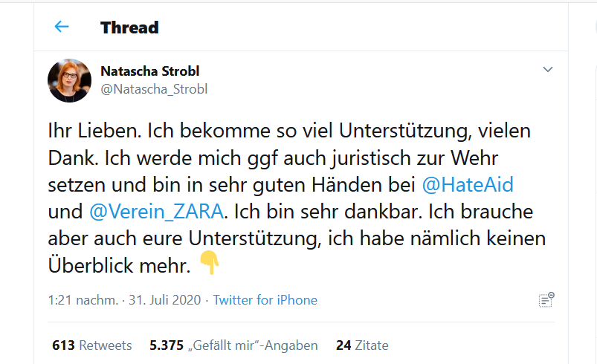
Task: Show the 24 Zitate quote tweets
Action: click(x=362, y=345)
